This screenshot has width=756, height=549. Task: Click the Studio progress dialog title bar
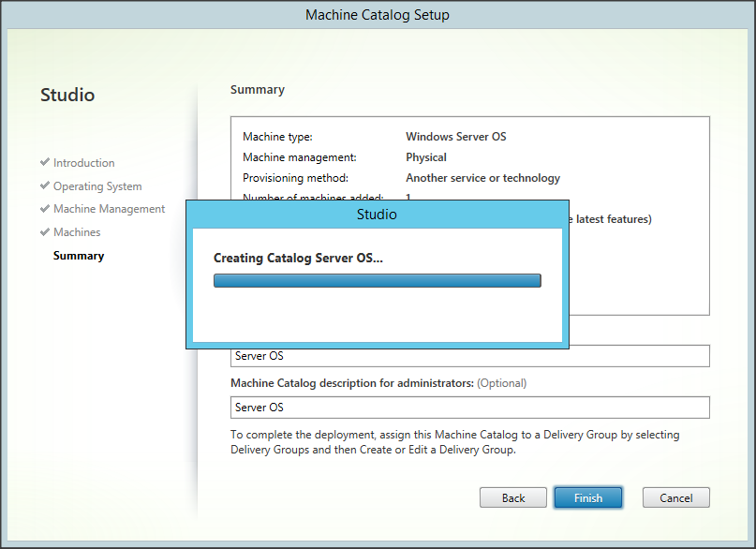coord(377,215)
